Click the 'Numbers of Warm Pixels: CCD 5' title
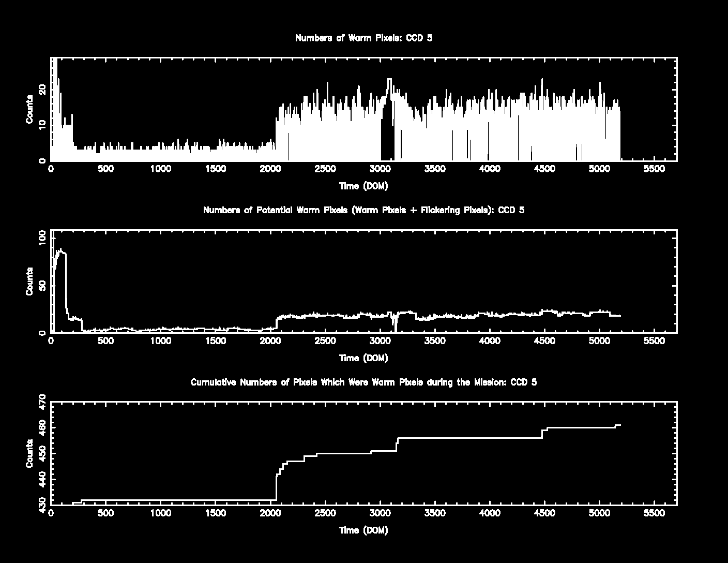This screenshot has width=728, height=563. [363, 38]
